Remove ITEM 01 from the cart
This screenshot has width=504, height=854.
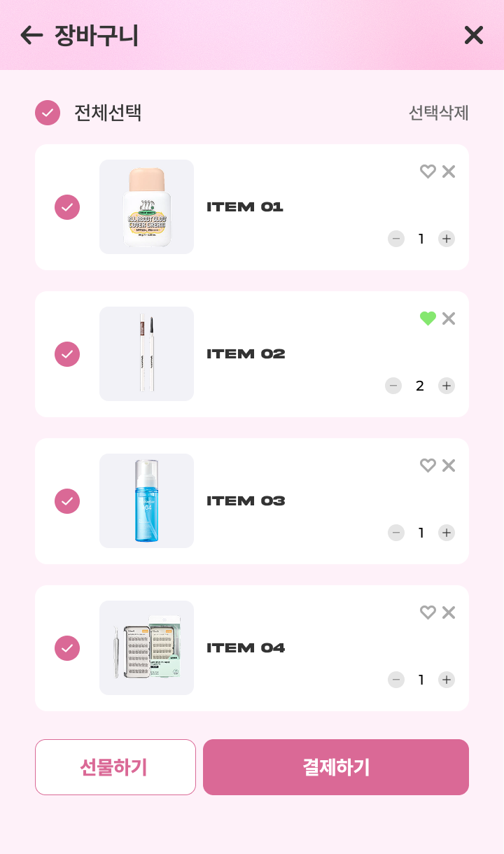click(x=449, y=171)
